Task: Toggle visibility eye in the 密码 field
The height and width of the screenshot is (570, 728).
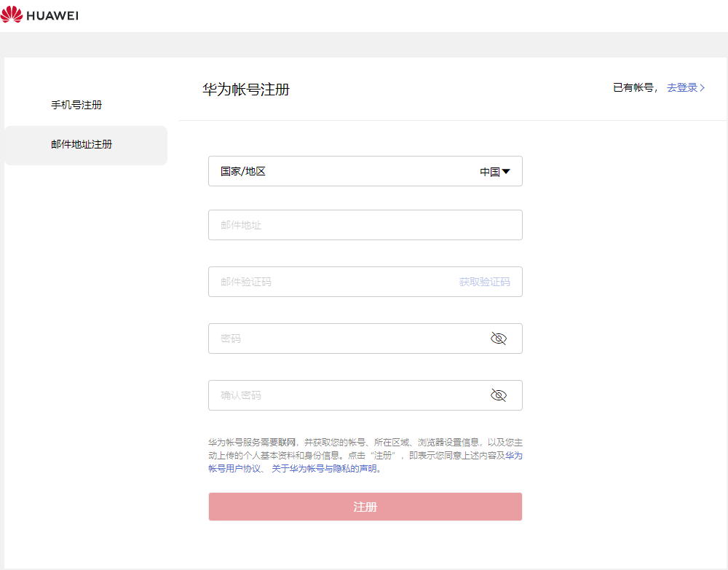Action: (x=498, y=339)
